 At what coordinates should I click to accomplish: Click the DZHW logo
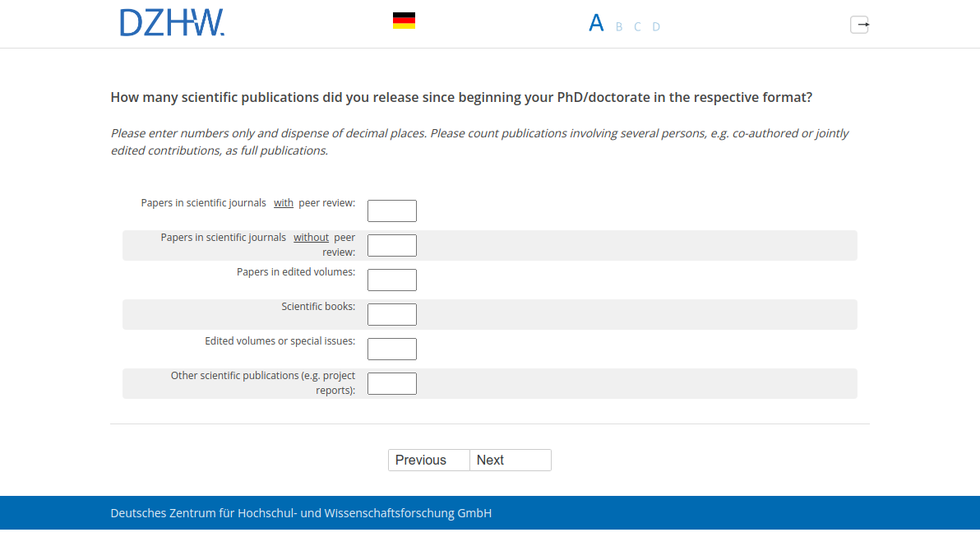tap(172, 23)
